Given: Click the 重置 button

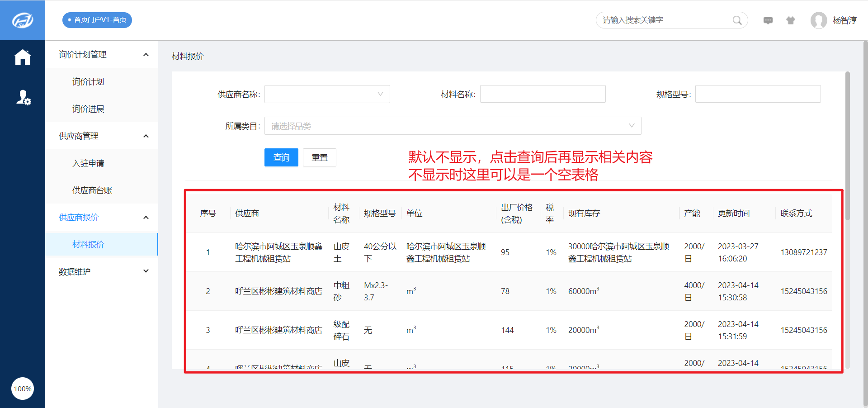Looking at the screenshot, I should [320, 157].
